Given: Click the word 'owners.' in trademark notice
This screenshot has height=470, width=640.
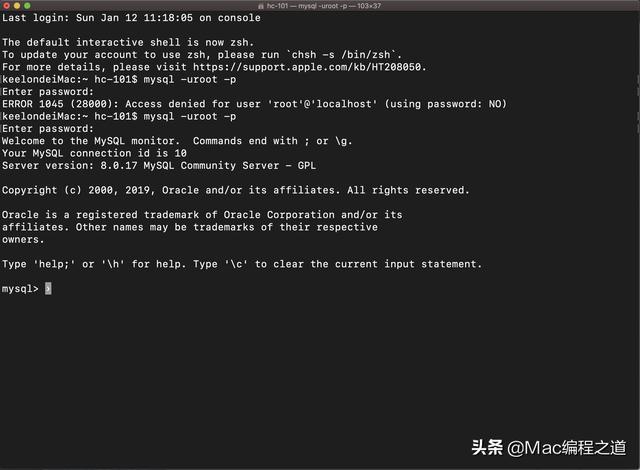Looking at the screenshot, I should coord(23,240).
